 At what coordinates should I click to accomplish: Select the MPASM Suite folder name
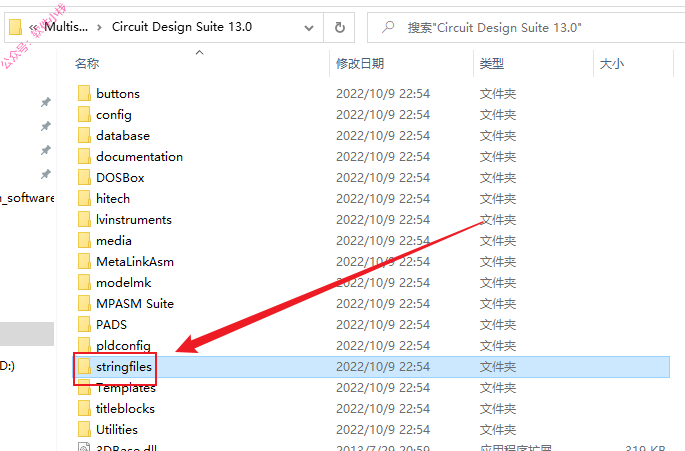[x=135, y=303]
